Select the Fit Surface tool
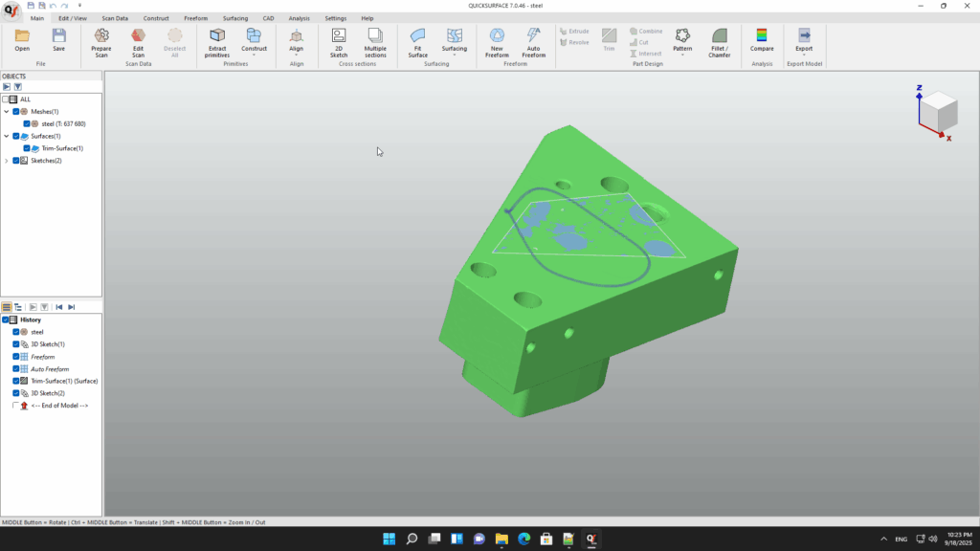980x551 pixels. (418, 35)
